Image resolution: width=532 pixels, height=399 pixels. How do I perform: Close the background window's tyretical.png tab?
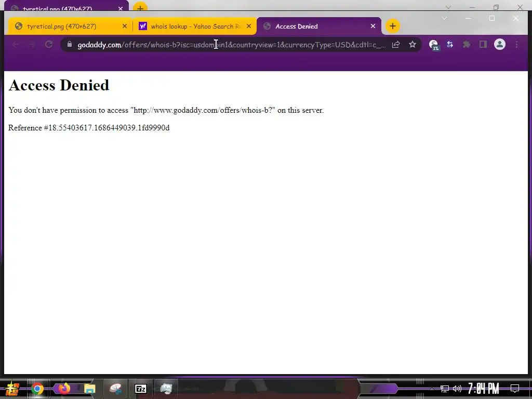[121, 8]
